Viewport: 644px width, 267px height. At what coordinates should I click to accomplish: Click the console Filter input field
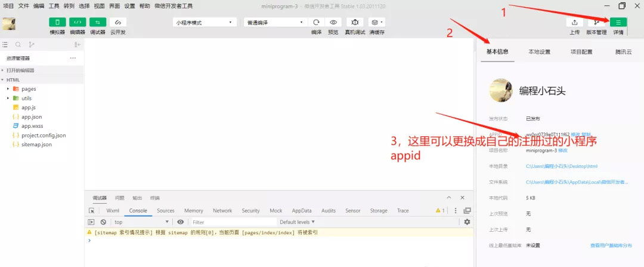coord(233,222)
